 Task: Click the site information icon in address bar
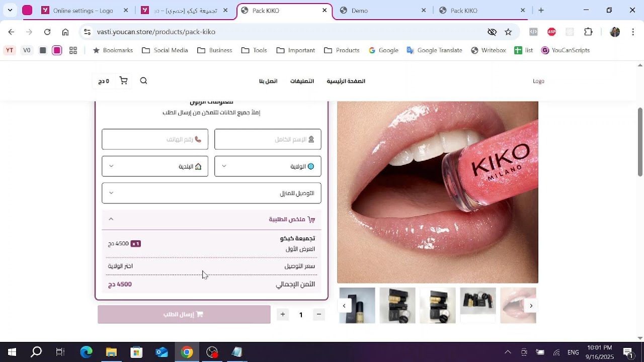pyautogui.click(x=87, y=32)
